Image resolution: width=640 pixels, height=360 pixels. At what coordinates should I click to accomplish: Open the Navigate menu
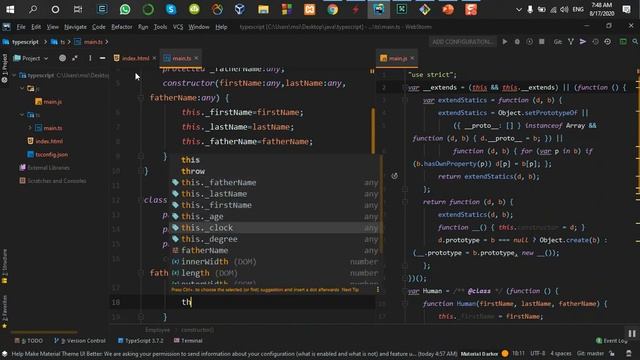click(x=75, y=27)
